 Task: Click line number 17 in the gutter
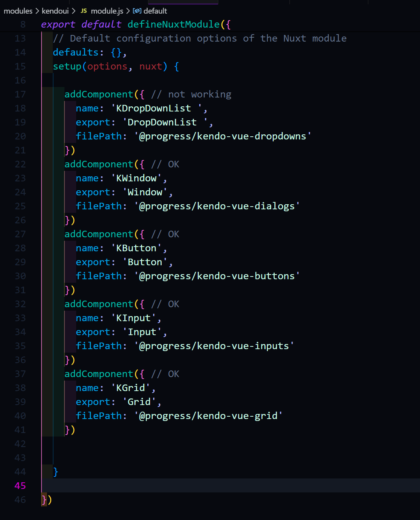pos(20,94)
